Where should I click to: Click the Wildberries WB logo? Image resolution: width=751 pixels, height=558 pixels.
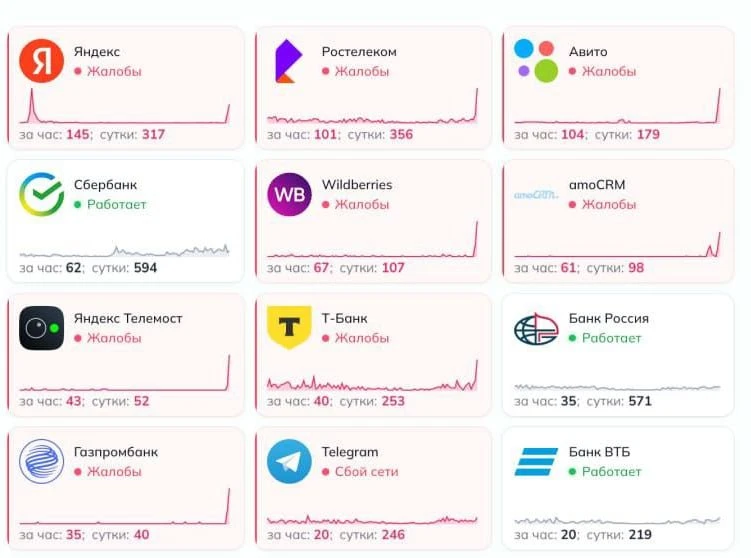pyautogui.click(x=289, y=194)
